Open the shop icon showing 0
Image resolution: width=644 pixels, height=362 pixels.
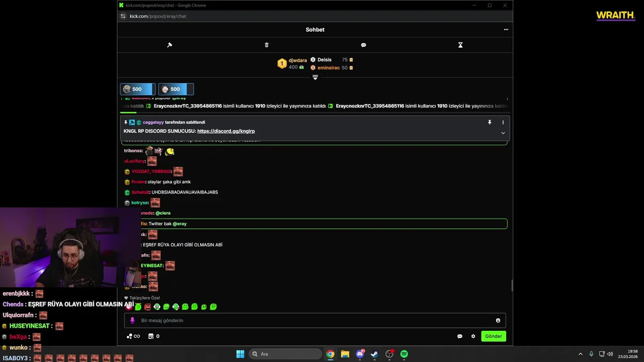coord(153,336)
